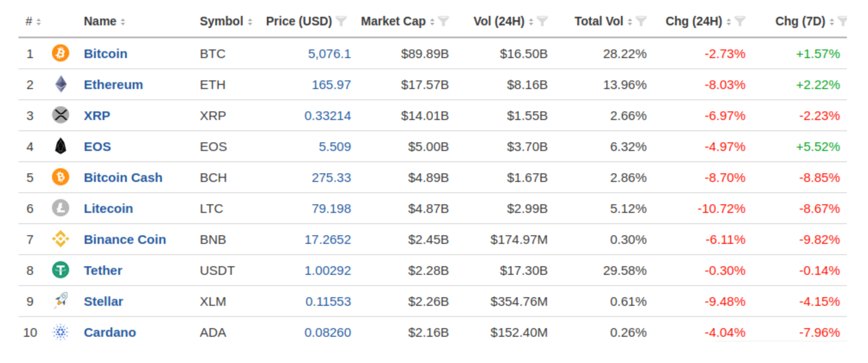Screen dimensions: 868x363
Task: Click the Total Vol column header text
Action: 599,21
